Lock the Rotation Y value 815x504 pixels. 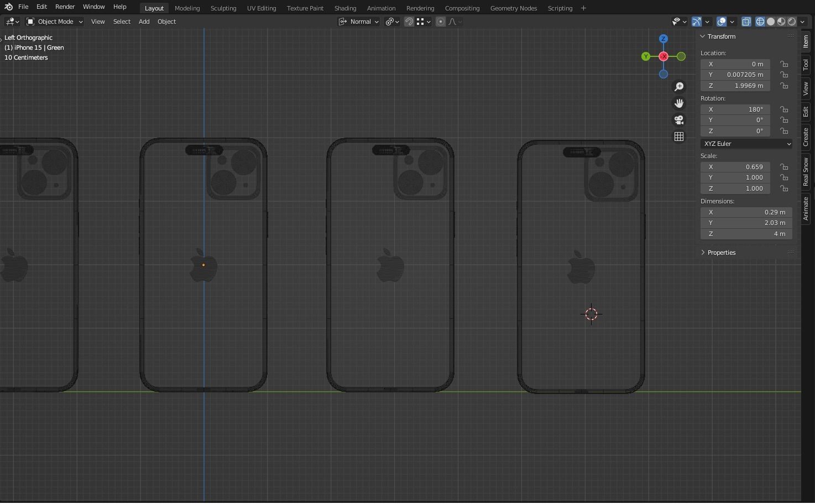coord(784,120)
